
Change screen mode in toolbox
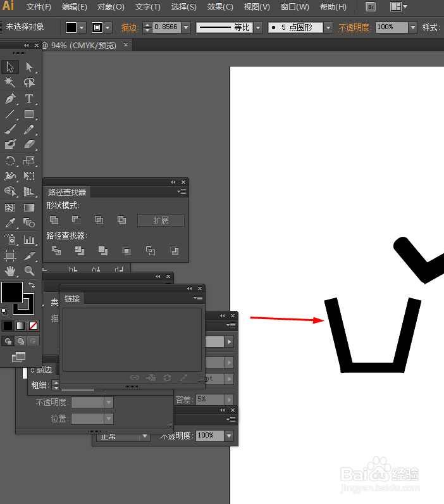pyautogui.click(x=18, y=357)
